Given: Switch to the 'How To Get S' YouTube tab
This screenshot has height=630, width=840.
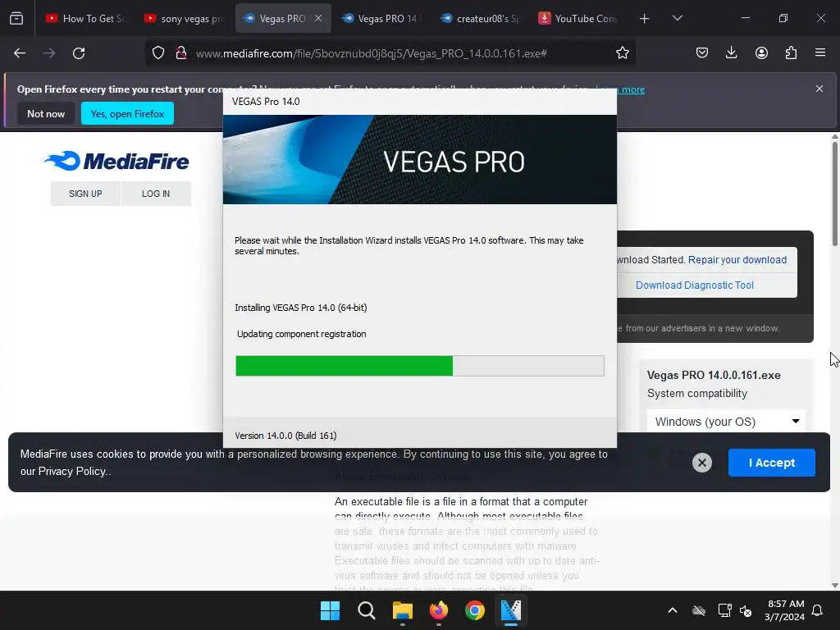Looking at the screenshot, I should tap(84, 18).
